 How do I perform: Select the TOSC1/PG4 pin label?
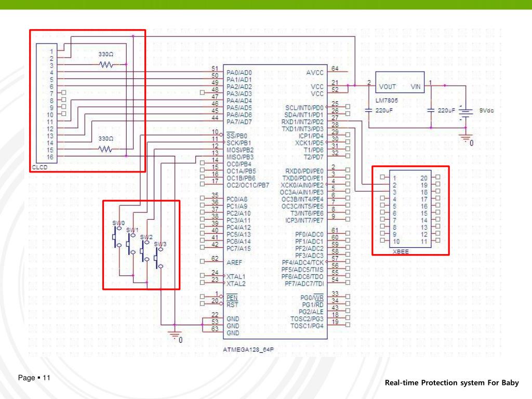pos(307,326)
